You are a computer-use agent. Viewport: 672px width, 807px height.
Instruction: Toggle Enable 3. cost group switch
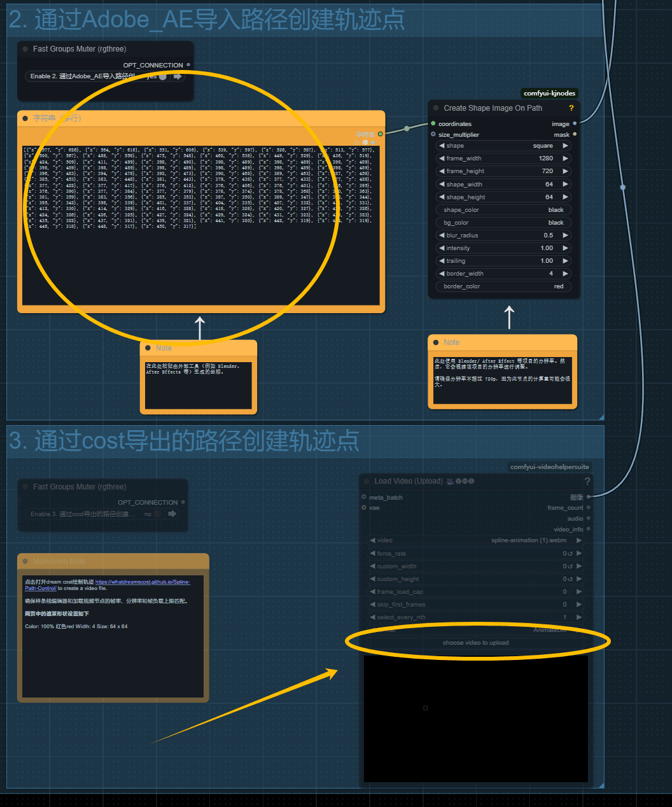pos(157,514)
